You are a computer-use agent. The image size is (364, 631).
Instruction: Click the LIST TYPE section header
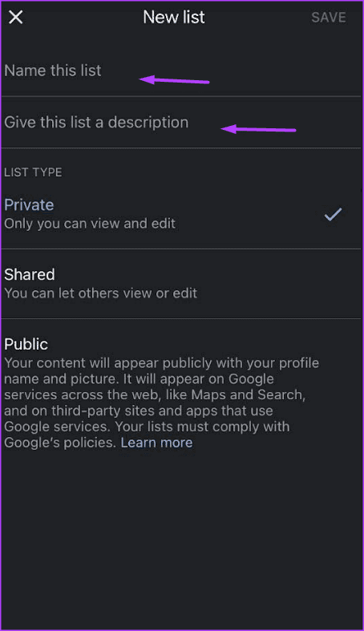pyautogui.click(x=33, y=172)
